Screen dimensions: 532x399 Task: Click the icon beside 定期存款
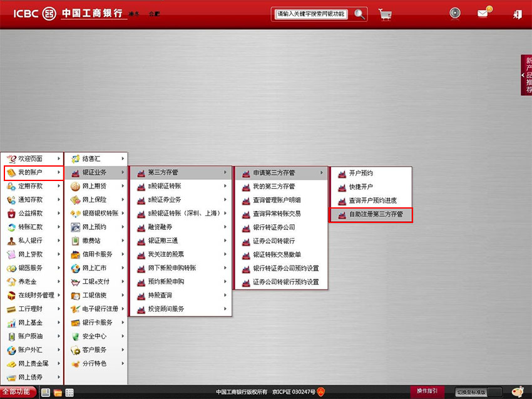[11, 187]
